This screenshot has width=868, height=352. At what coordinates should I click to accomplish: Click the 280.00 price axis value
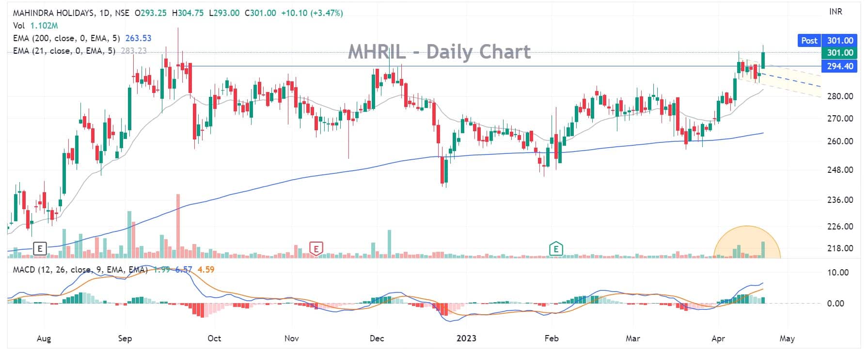pyautogui.click(x=840, y=96)
